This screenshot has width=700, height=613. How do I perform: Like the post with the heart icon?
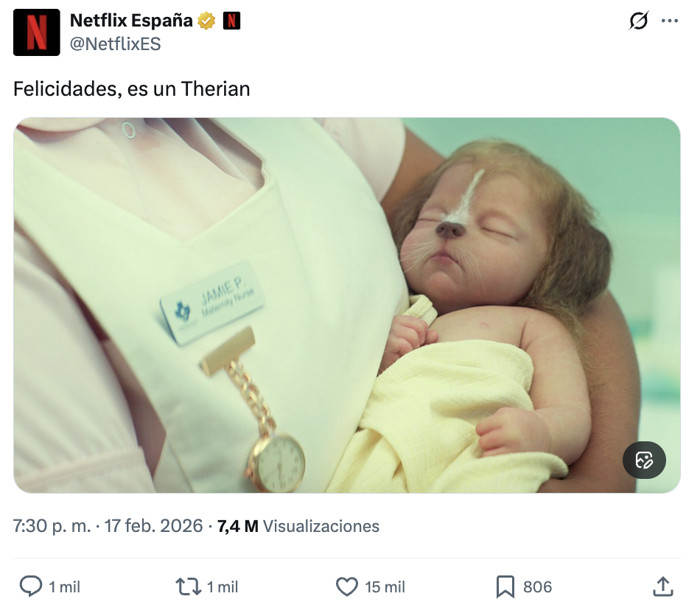click(x=346, y=586)
